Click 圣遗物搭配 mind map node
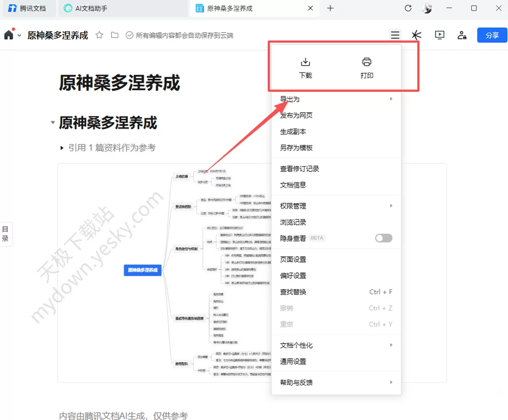 click(183, 207)
